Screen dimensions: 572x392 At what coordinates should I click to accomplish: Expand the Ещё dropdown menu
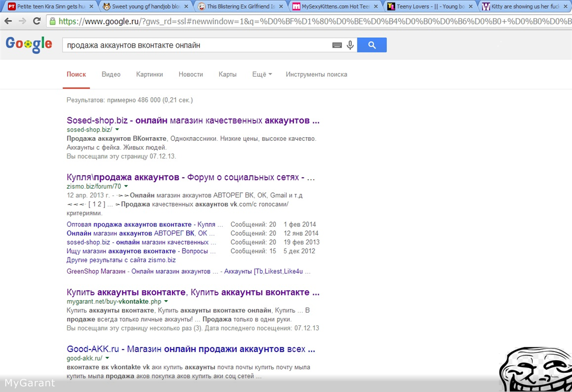pos(262,75)
